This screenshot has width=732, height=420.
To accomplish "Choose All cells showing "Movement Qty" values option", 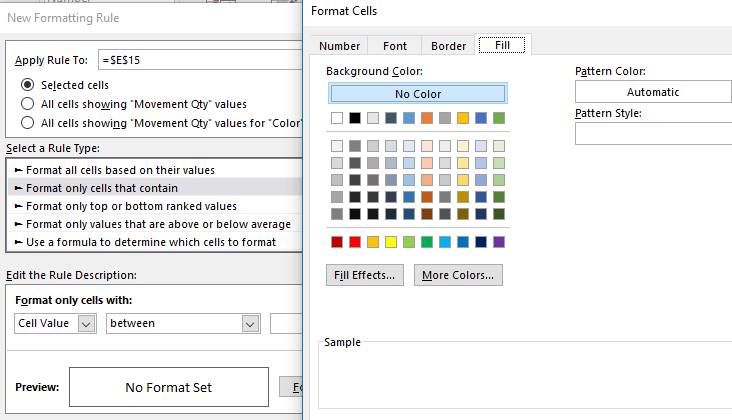I will [28, 104].
